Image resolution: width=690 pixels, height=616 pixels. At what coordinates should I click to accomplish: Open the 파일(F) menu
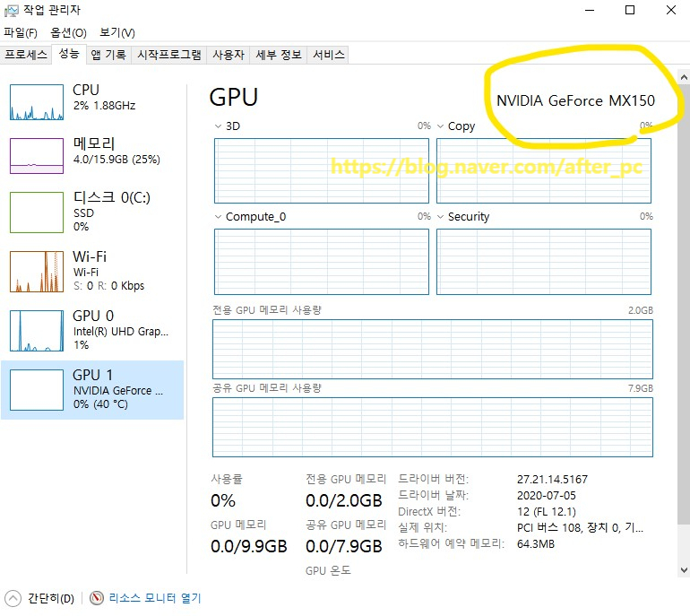21,32
